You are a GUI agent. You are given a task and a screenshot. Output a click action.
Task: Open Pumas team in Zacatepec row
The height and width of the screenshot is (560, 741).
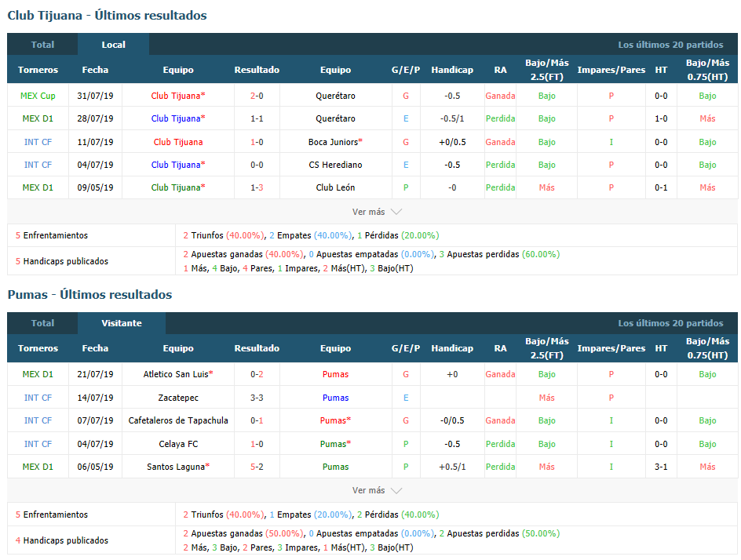335,398
